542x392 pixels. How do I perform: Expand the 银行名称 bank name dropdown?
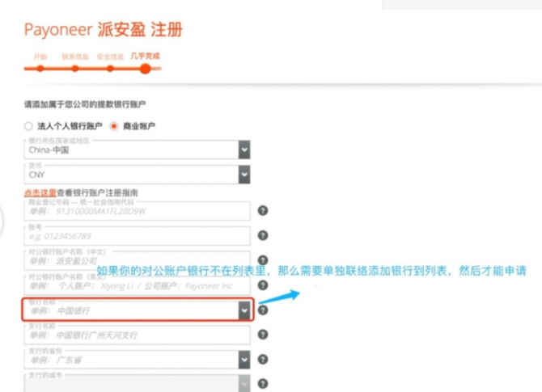pyautogui.click(x=244, y=310)
